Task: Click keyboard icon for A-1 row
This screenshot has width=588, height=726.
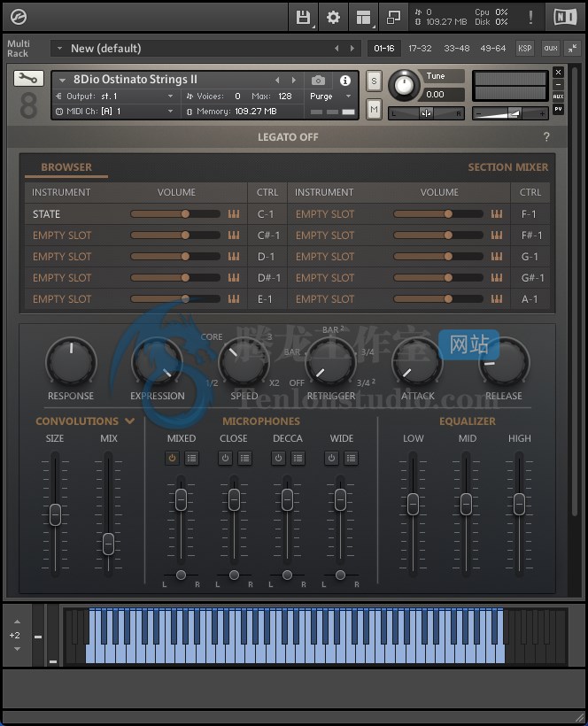Action: (x=497, y=299)
